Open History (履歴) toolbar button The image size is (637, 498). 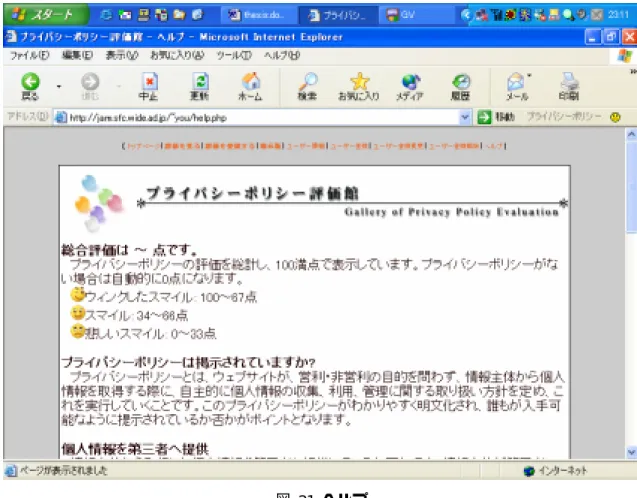pyautogui.click(x=460, y=86)
